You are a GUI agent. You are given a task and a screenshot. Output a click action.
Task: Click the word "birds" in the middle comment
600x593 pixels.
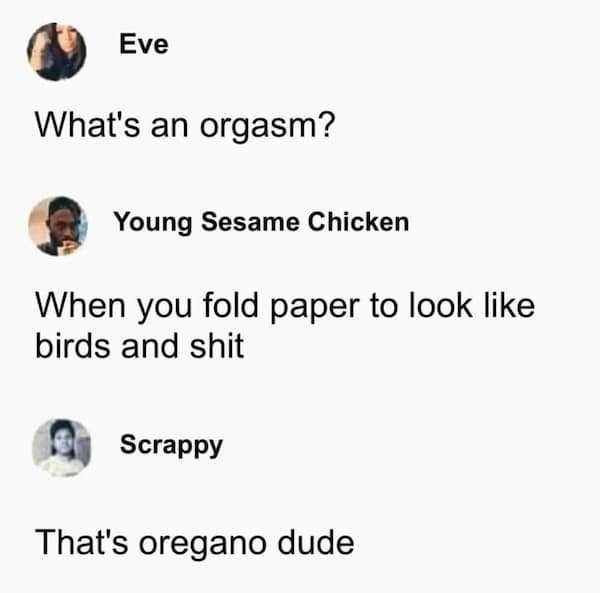point(73,346)
